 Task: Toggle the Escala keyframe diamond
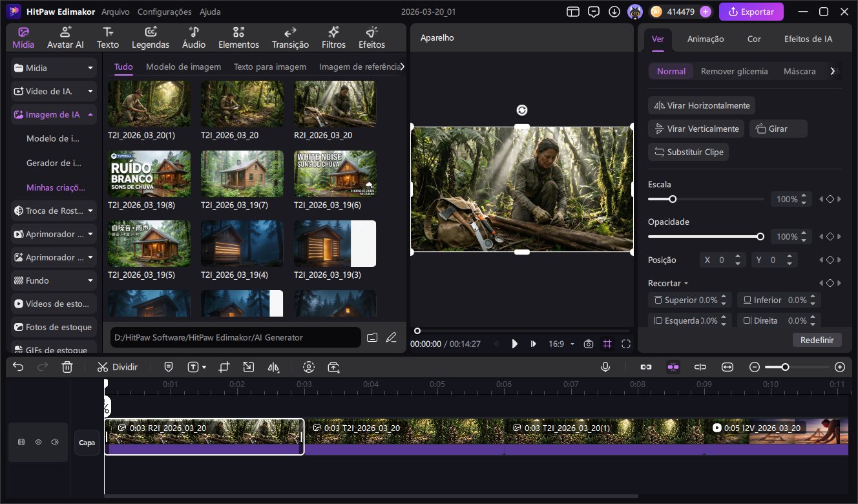coord(830,200)
